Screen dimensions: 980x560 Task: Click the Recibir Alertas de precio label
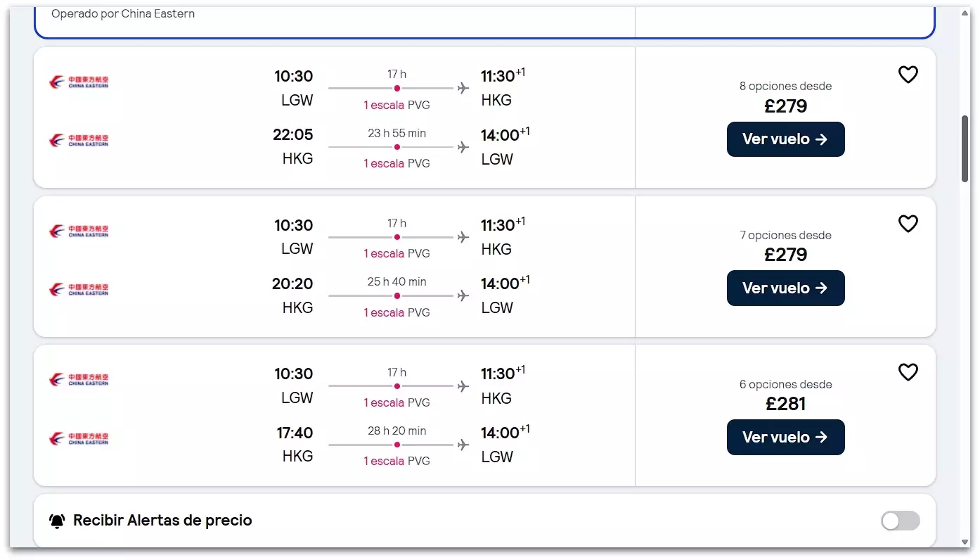point(162,521)
